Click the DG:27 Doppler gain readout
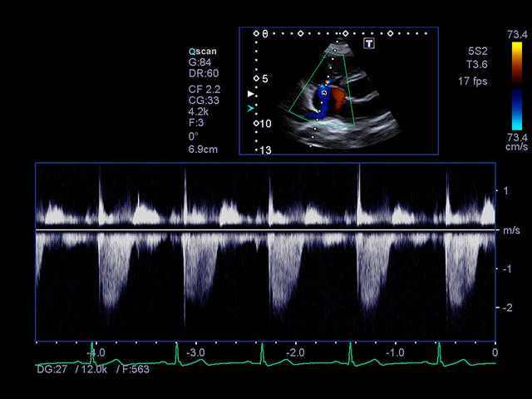 coord(53,368)
